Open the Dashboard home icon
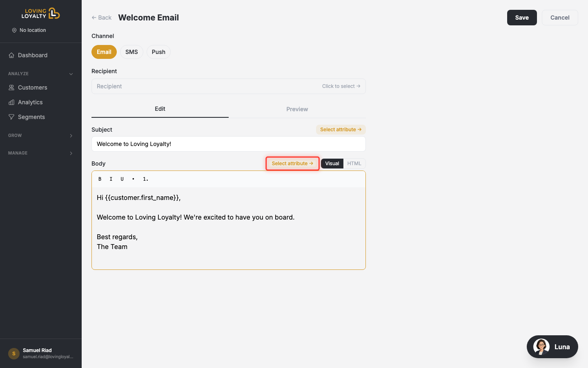588x368 pixels. [x=11, y=55]
